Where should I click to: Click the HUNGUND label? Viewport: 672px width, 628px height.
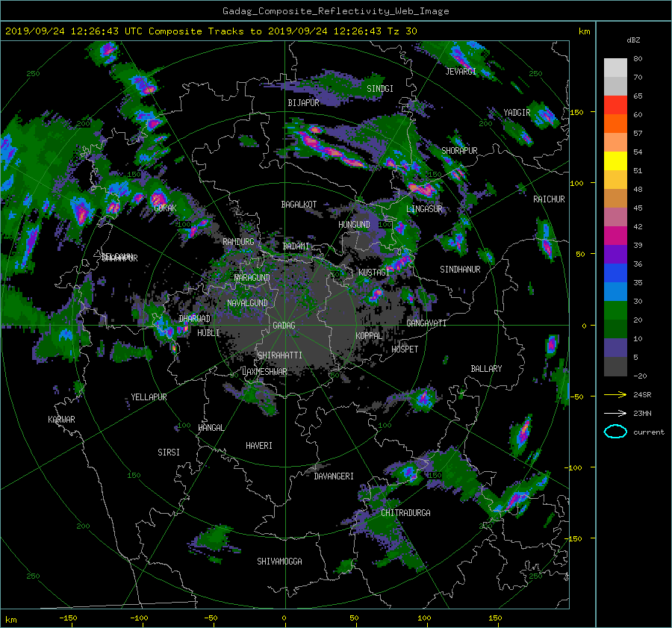354,225
